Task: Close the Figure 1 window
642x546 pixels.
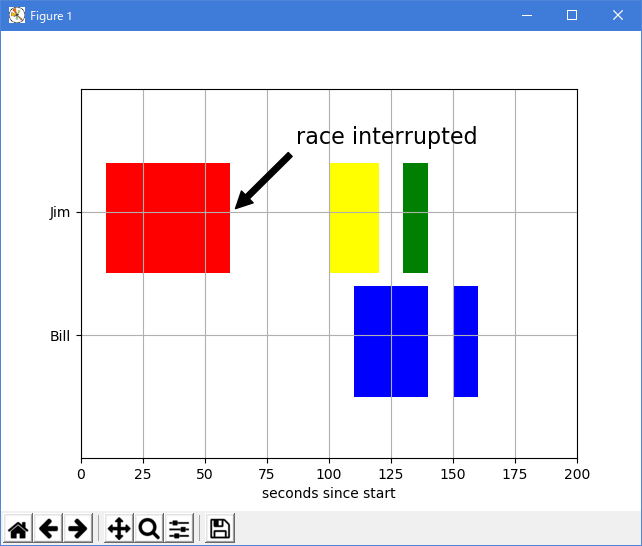Action: (618, 16)
